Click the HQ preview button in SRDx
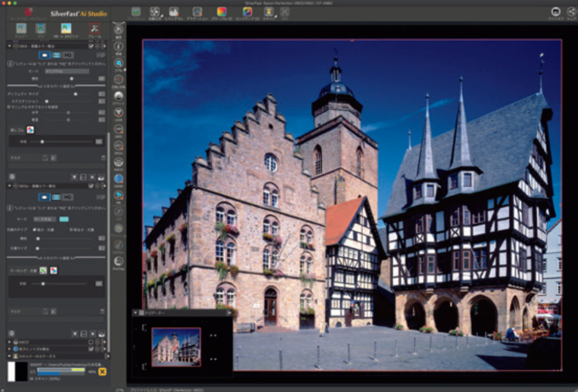Screen dimensions: 578x392 [x=67, y=197]
